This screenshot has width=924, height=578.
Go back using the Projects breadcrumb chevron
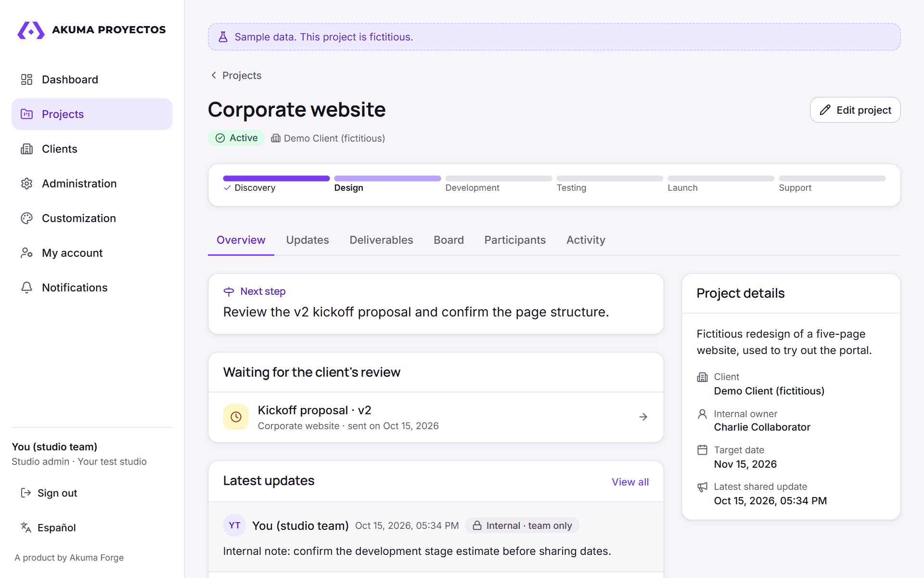click(214, 75)
